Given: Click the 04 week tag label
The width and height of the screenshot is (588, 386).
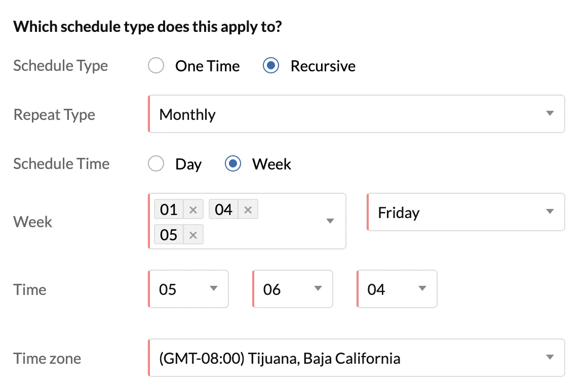Looking at the screenshot, I should pos(223,209).
